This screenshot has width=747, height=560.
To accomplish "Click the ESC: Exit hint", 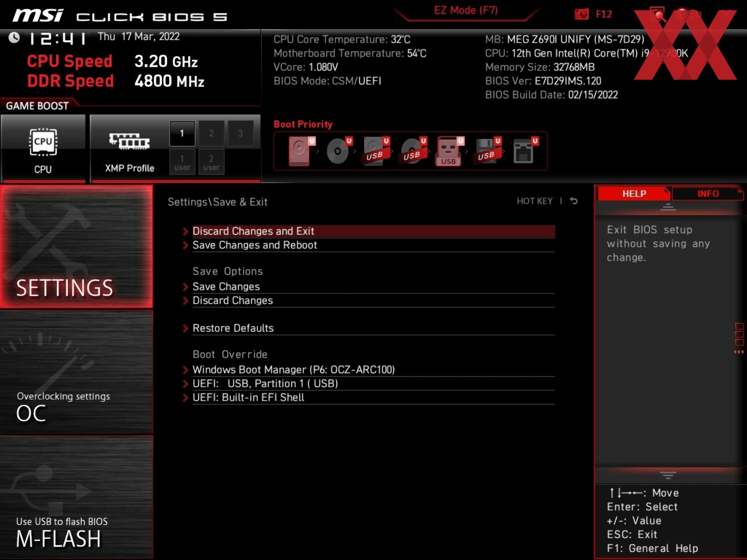I will 632,534.
